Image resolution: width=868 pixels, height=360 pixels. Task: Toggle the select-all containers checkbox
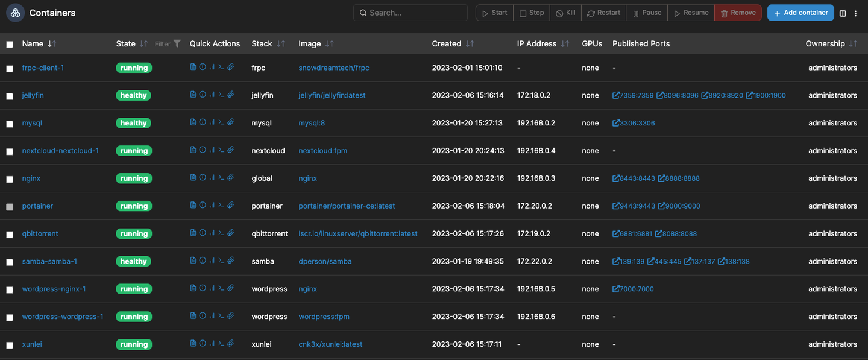[x=10, y=44]
